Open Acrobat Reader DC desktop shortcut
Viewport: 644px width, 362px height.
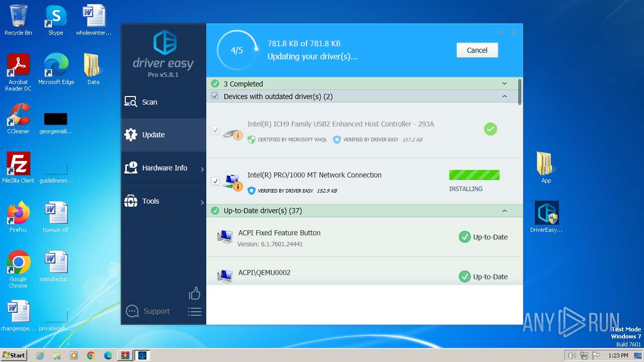(18, 72)
